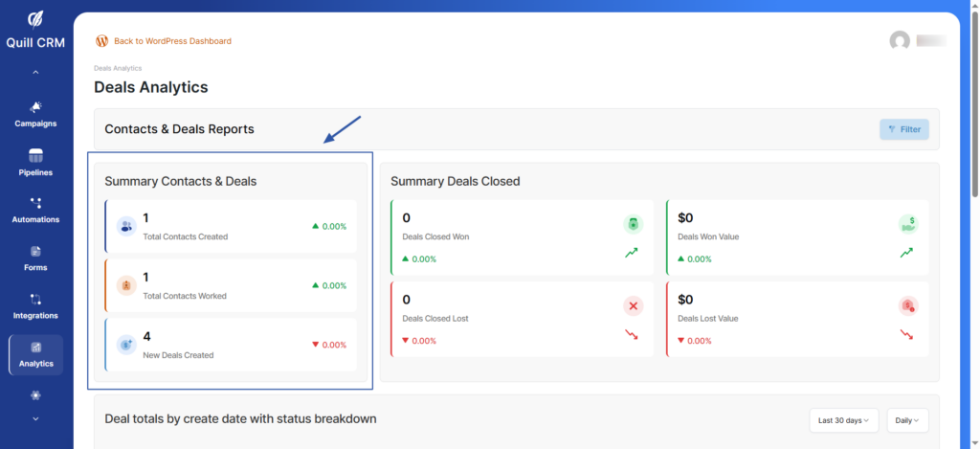Collapse sidebar using the up chevron
Screen dimensions: 980x449
[x=35, y=73]
